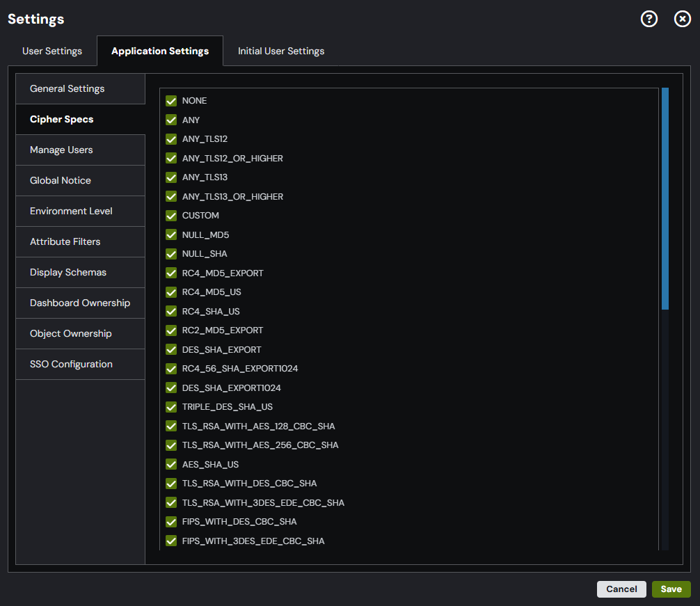
Task: Toggle the CUSTOM cipher checkbox
Action: pos(171,216)
